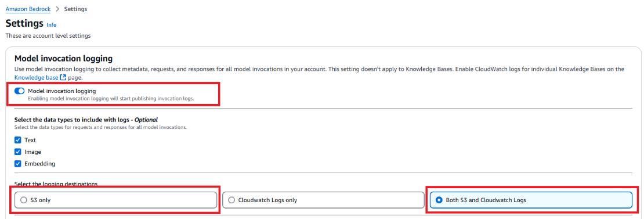Click the "Select the data types" optional heading
The image size is (644, 219).
click(86, 120)
